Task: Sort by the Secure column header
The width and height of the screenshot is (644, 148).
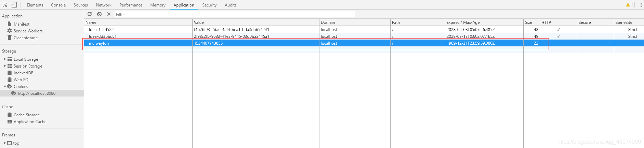Action: [595, 22]
